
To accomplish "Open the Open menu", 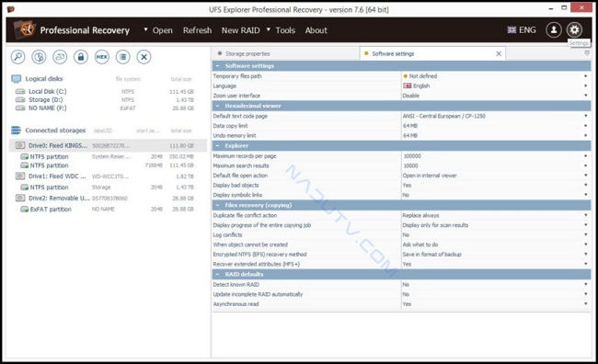I will click(163, 30).
